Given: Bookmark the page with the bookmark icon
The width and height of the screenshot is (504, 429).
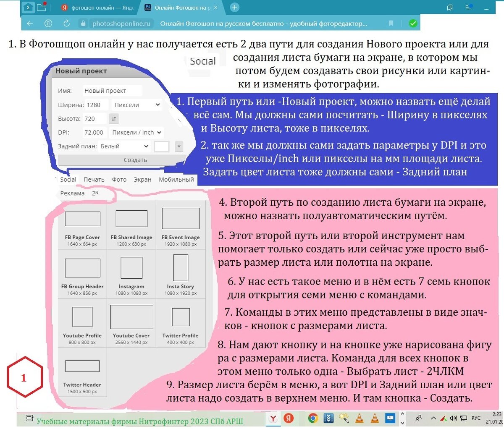Looking at the screenshot, I should (x=391, y=24).
